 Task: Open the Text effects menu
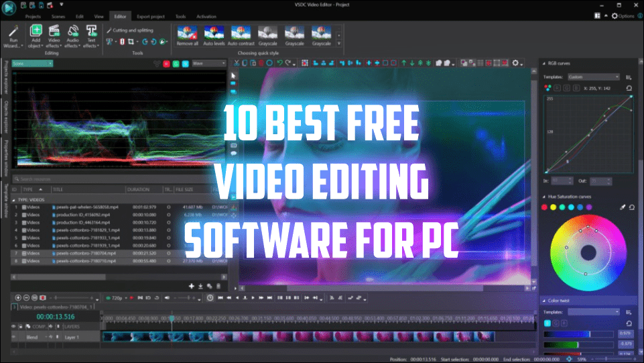(91, 36)
